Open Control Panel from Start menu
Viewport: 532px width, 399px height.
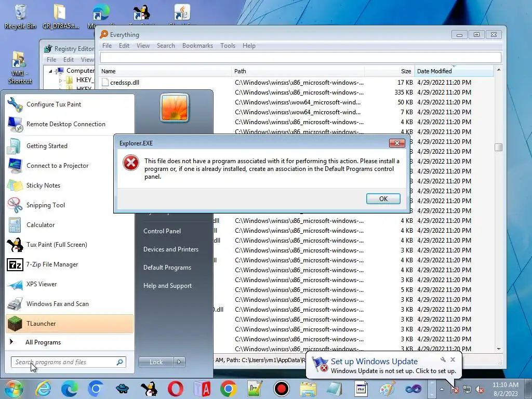point(162,231)
